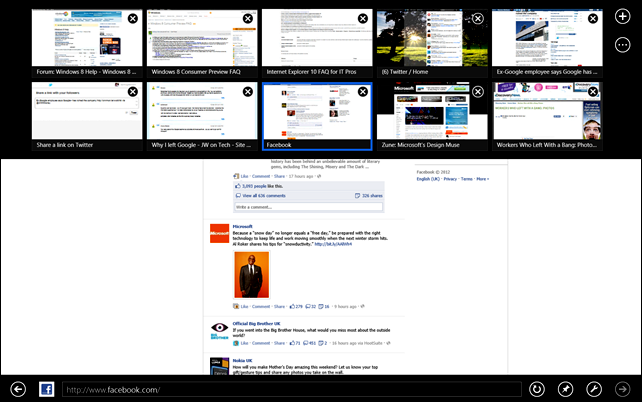Viewport: 642px width, 402px height.
Task: Open a new tab with the plus button
Action: [622, 16]
